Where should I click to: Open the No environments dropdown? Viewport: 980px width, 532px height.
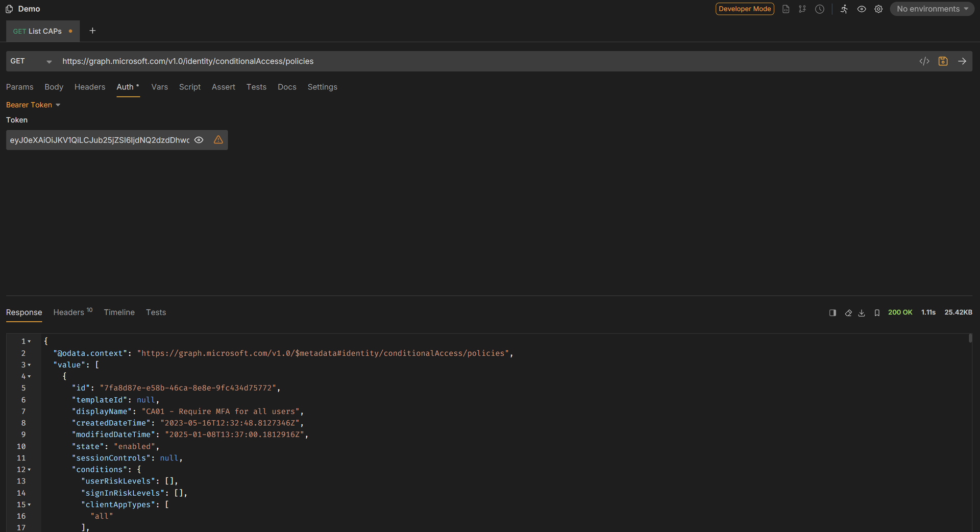(932, 9)
